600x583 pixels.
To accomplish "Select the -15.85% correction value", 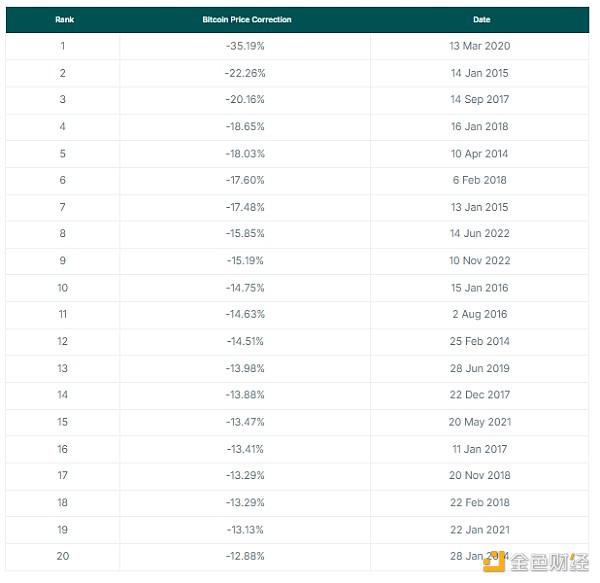I will (245, 234).
